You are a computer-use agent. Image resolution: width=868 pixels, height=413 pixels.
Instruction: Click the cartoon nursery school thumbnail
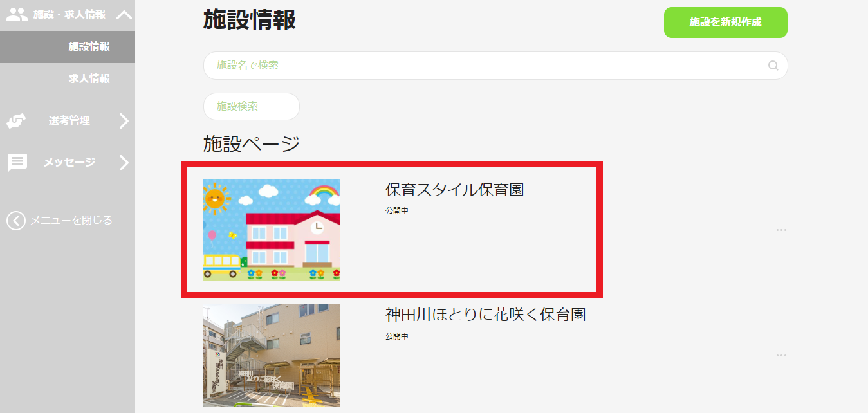(x=272, y=230)
